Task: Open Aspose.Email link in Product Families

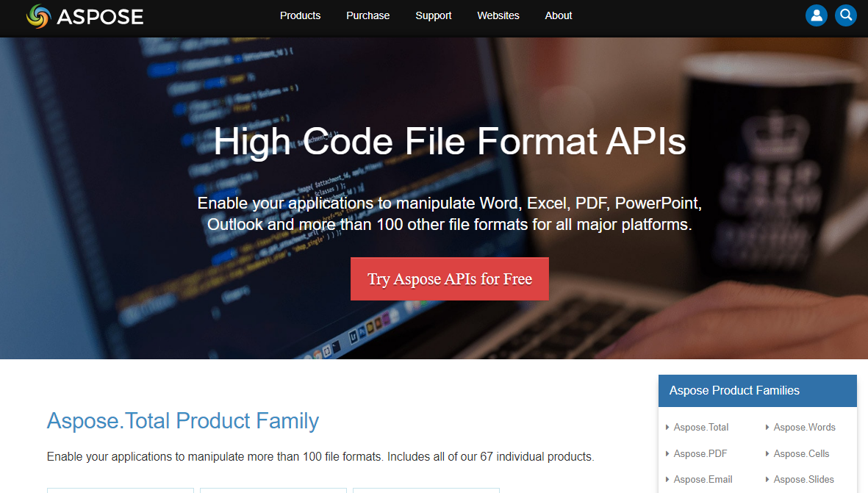Action: coord(703,479)
